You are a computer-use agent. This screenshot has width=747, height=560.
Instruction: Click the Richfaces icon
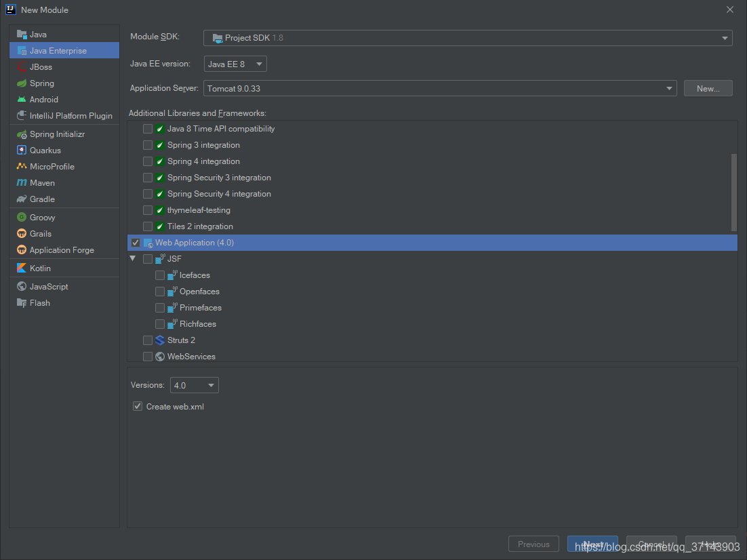pos(172,323)
